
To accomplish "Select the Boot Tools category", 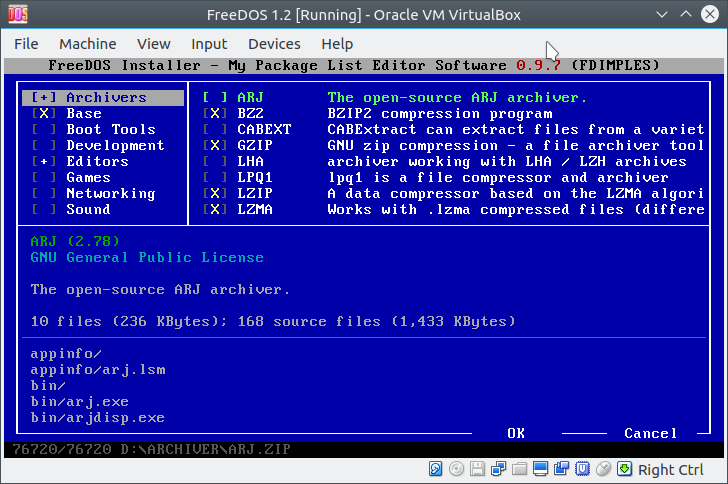I will [x=111, y=129].
